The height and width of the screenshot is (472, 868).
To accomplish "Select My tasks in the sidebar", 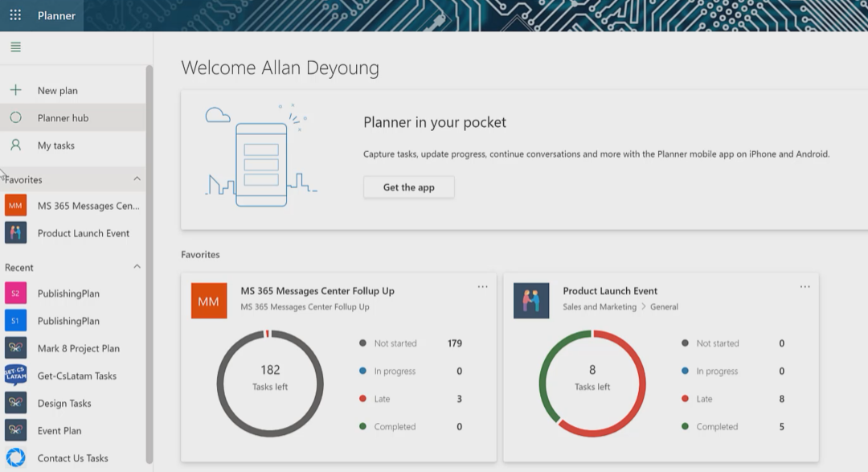I will (73, 146).
